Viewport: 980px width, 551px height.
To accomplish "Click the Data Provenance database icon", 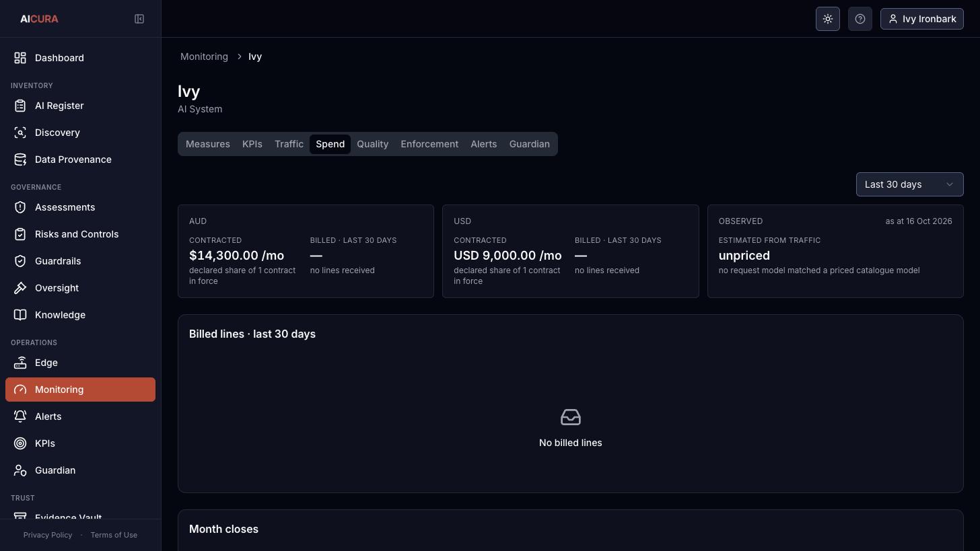I will click(x=20, y=159).
